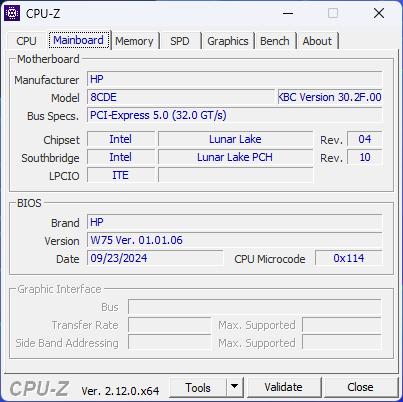Click the Validate button
The image size is (403, 402).
pos(284,387)
